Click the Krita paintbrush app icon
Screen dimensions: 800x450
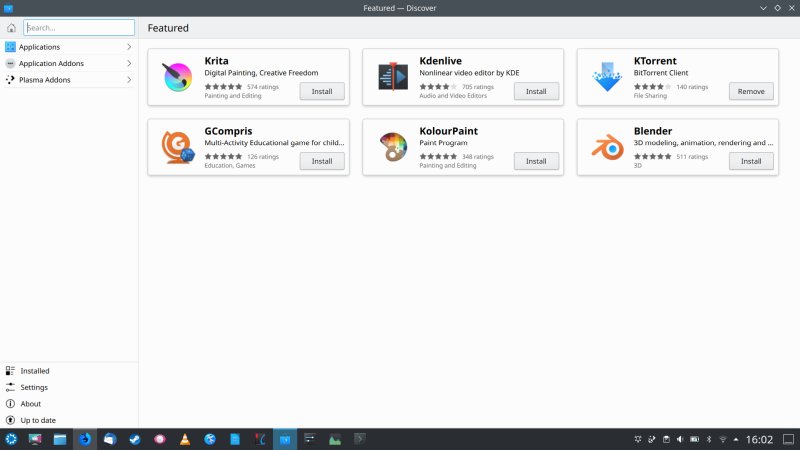click(177, 77)
